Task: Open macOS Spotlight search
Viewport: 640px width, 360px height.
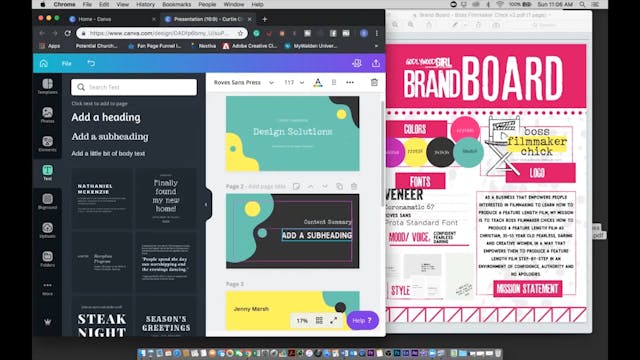Action: (x=582, y=4)
